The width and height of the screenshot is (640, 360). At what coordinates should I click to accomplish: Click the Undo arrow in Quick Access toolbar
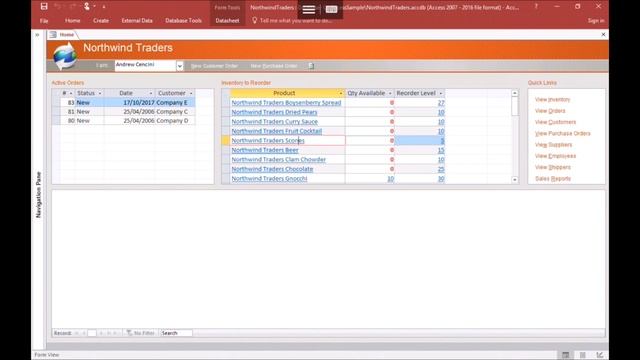(58, 7)
